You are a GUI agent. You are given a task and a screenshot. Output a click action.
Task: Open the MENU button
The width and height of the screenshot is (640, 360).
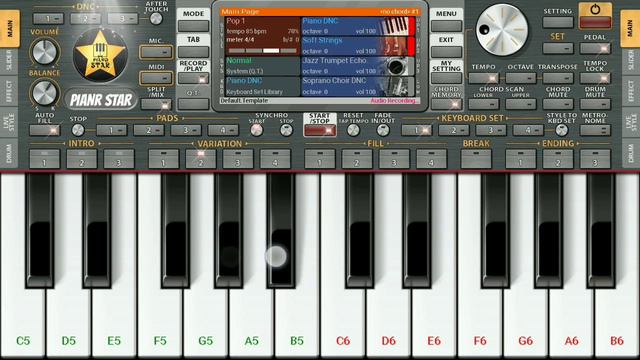446,26
